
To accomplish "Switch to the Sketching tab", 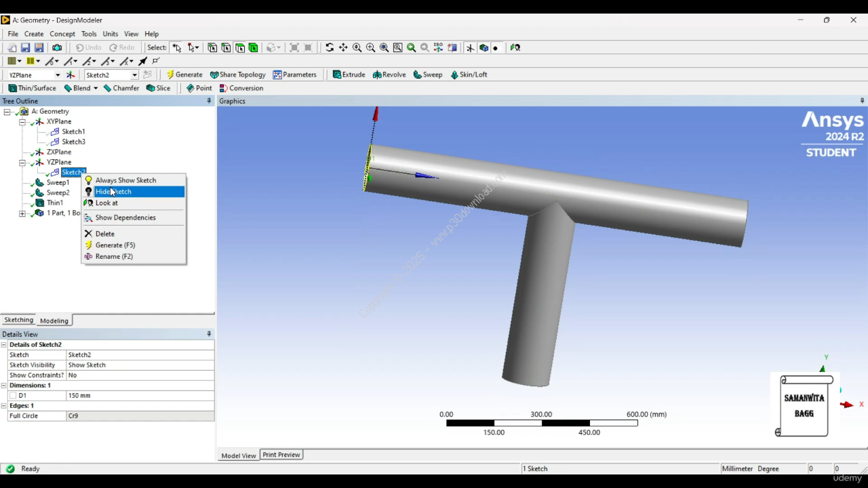I will click(18, 320).
